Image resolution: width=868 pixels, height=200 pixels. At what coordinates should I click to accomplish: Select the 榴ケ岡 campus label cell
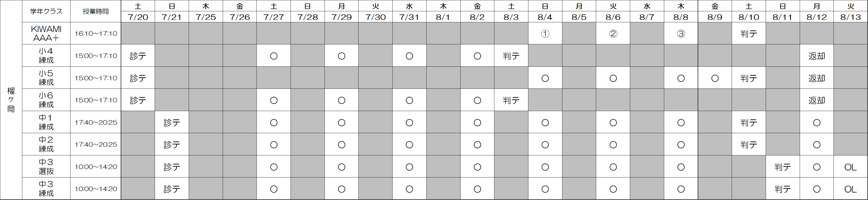point(11,100)
